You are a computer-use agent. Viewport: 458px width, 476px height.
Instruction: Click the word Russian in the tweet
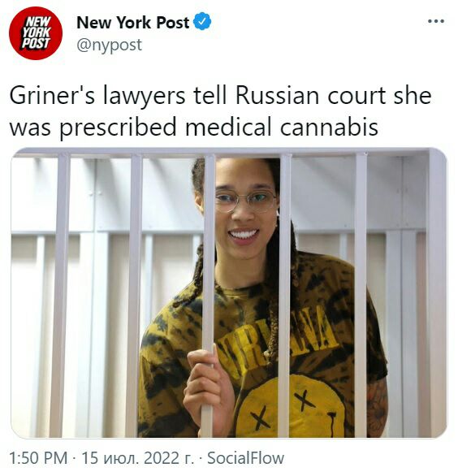click(277, 95)
